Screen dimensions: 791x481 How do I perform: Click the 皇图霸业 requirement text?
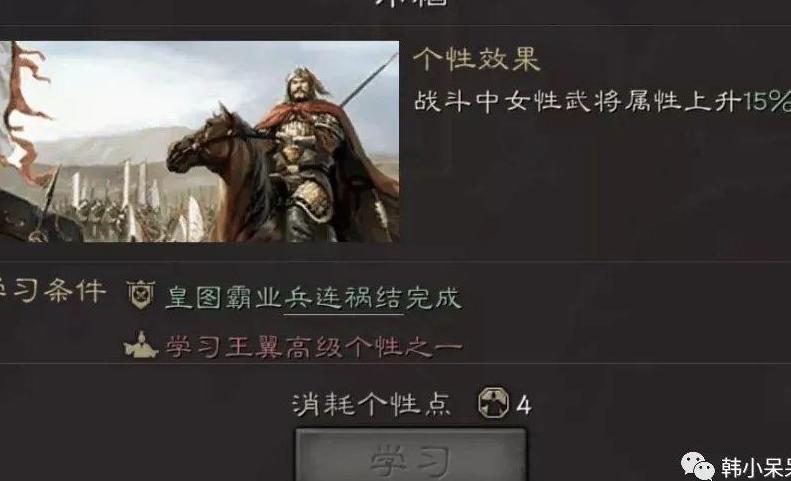click(223, 298)
